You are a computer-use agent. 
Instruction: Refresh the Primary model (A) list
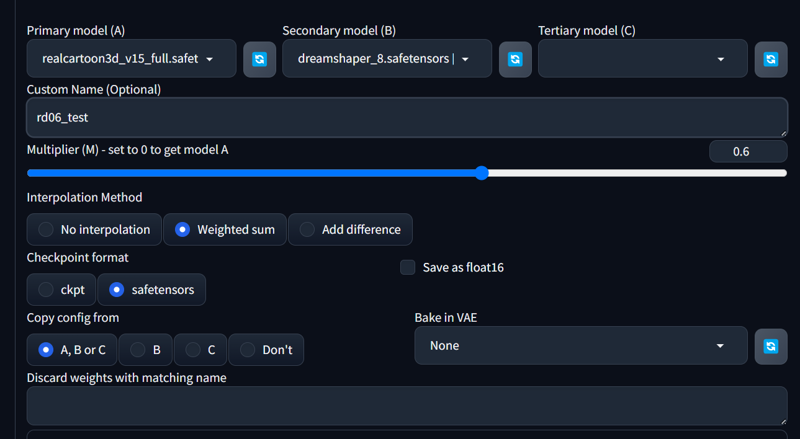[260, 59]
